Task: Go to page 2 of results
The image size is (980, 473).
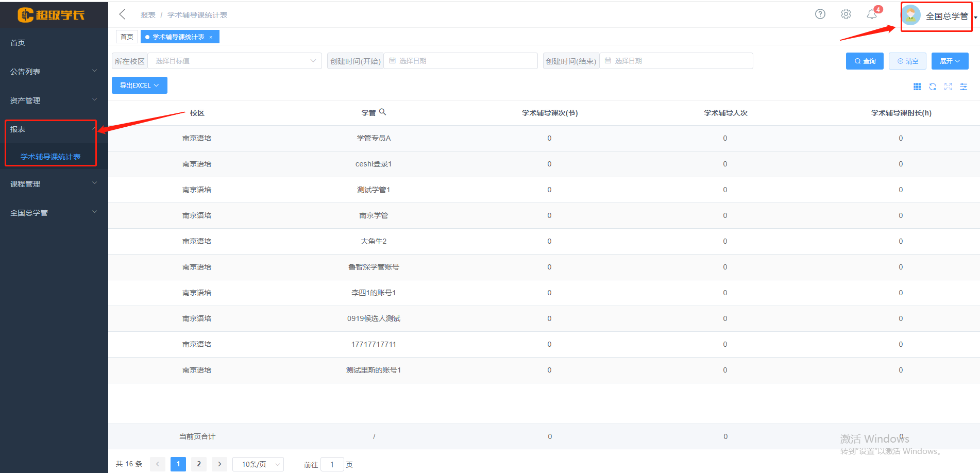Action: [x=199, y=464]
